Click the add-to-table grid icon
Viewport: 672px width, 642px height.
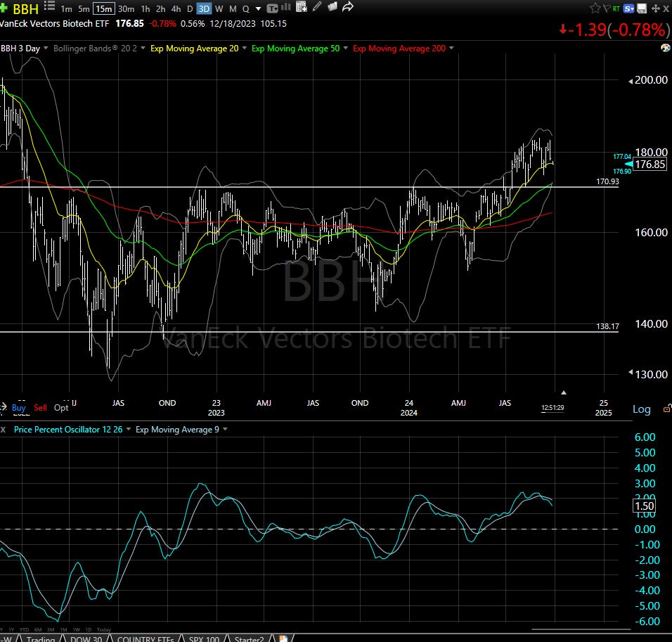302,7
